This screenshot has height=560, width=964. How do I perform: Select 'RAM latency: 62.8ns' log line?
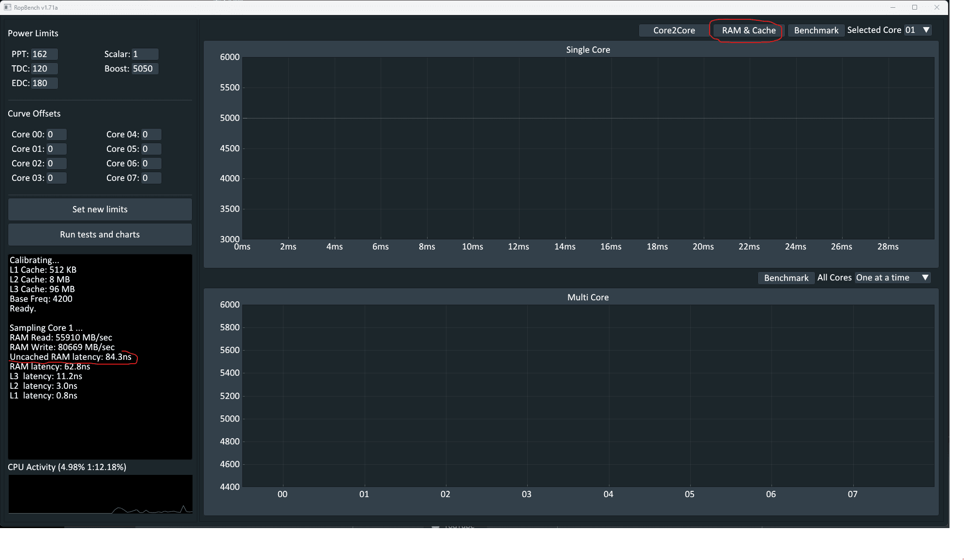click(50, 367)
